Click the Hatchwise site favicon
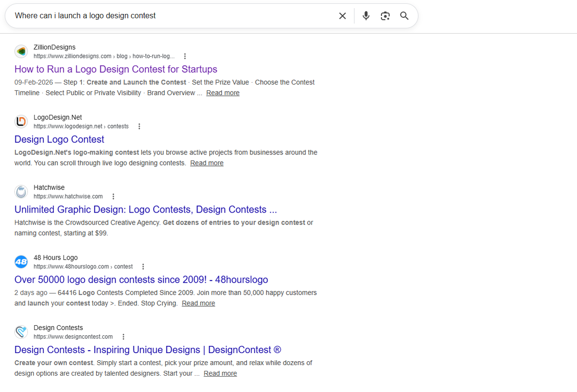Viewport: 577px width, 392px height. click(21, 192)
